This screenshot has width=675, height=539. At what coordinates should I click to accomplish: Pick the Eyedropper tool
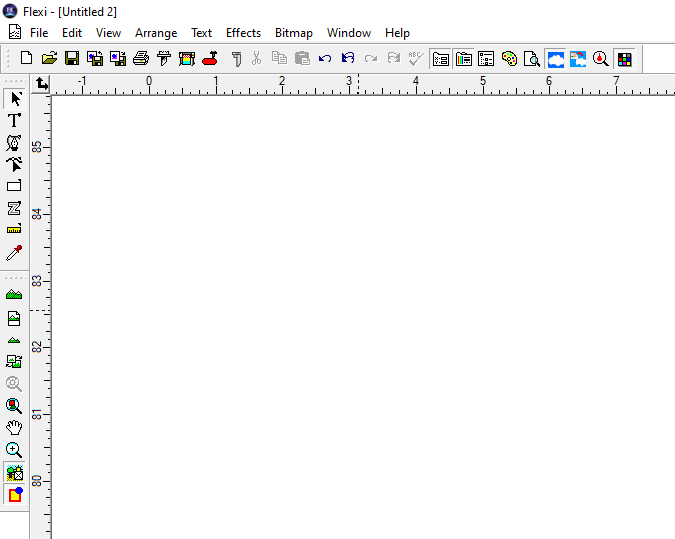14,253
